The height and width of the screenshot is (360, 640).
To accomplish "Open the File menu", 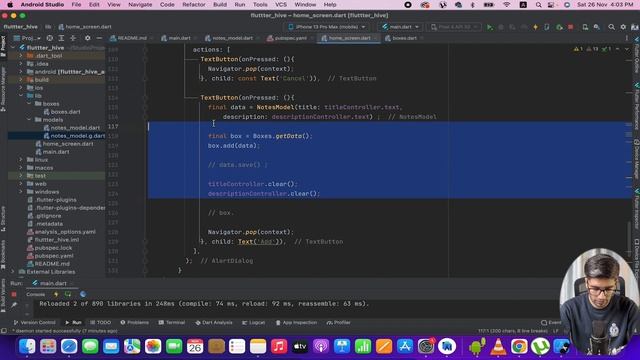I will (76, 5).
